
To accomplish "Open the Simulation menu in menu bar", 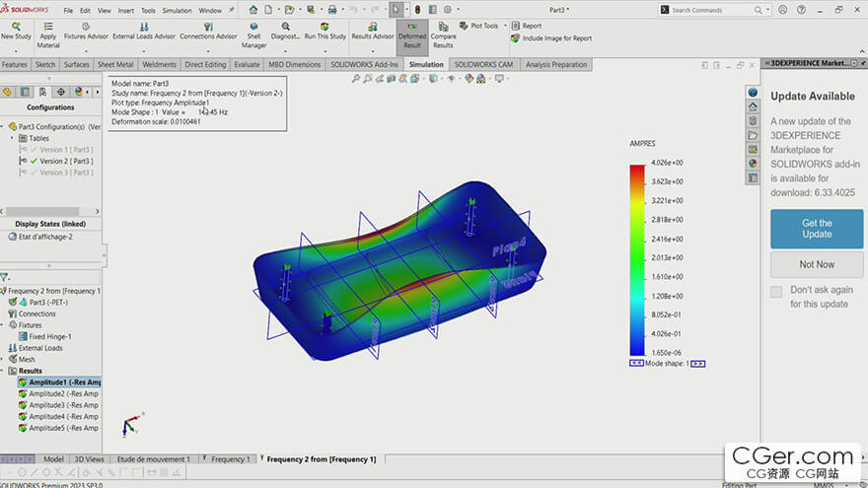I will click(177, 10).
